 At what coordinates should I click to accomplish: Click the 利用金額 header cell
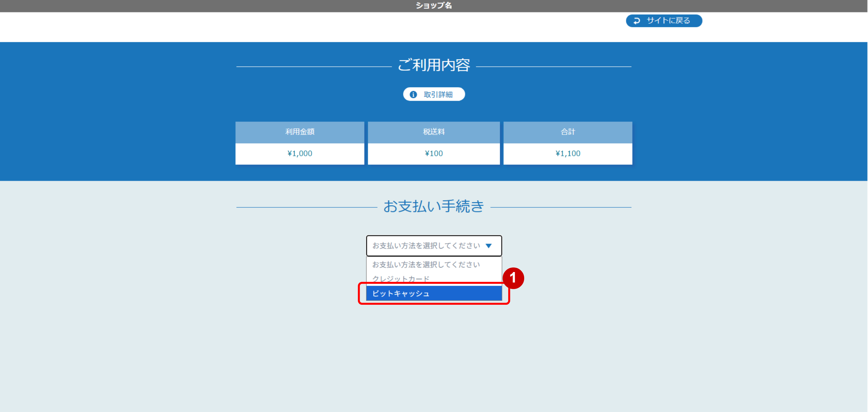coord(300,132)
